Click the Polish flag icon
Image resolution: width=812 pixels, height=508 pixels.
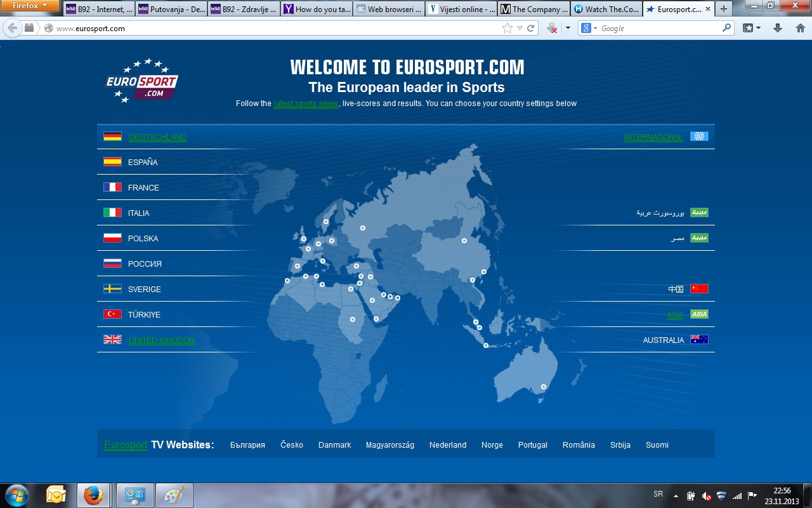112,238
